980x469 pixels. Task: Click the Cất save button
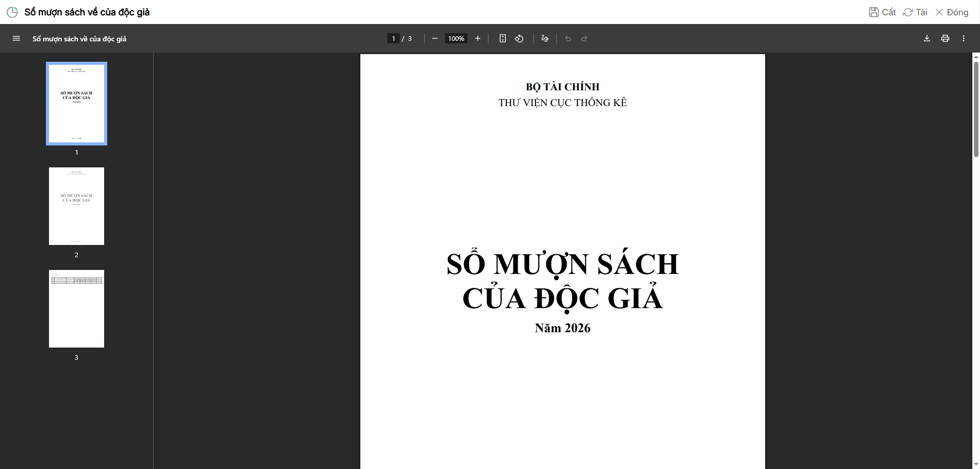[883, 12]
